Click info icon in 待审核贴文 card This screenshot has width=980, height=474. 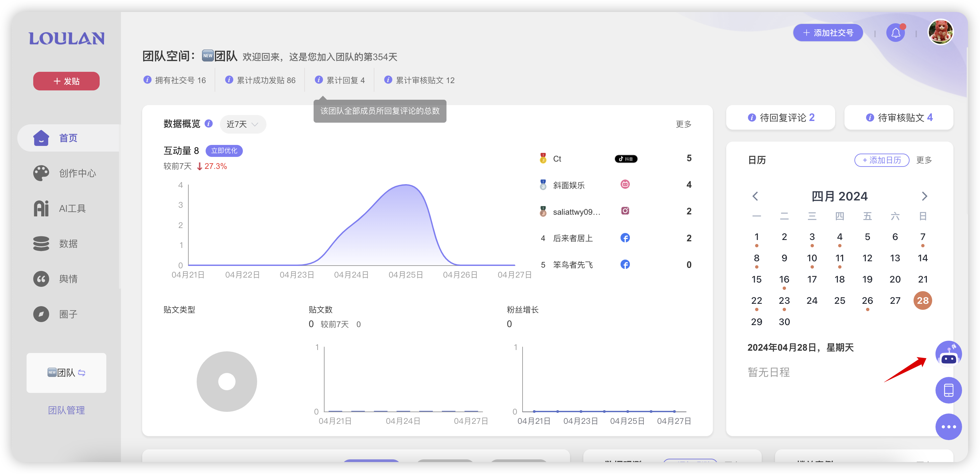pyautogui.click(x=870, y=118)
